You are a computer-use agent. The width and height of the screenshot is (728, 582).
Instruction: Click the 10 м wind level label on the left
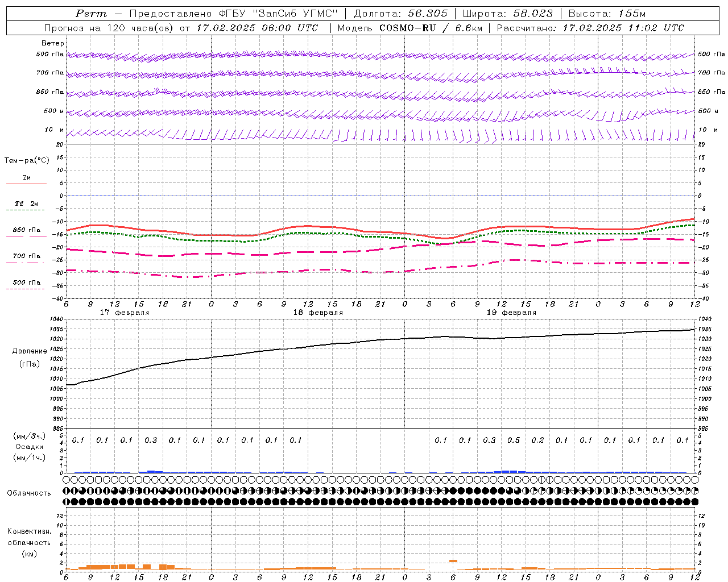click(x=55, y=130)
